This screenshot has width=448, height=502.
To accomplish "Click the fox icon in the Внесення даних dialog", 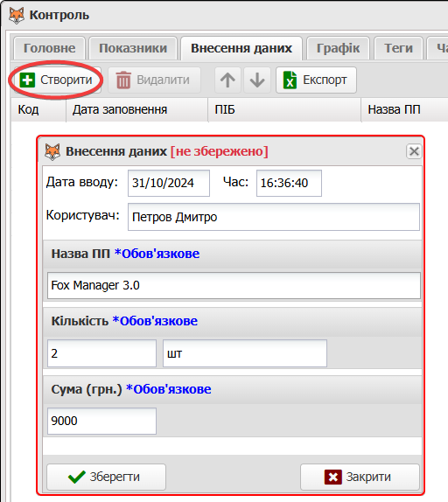I will [52, 151].
